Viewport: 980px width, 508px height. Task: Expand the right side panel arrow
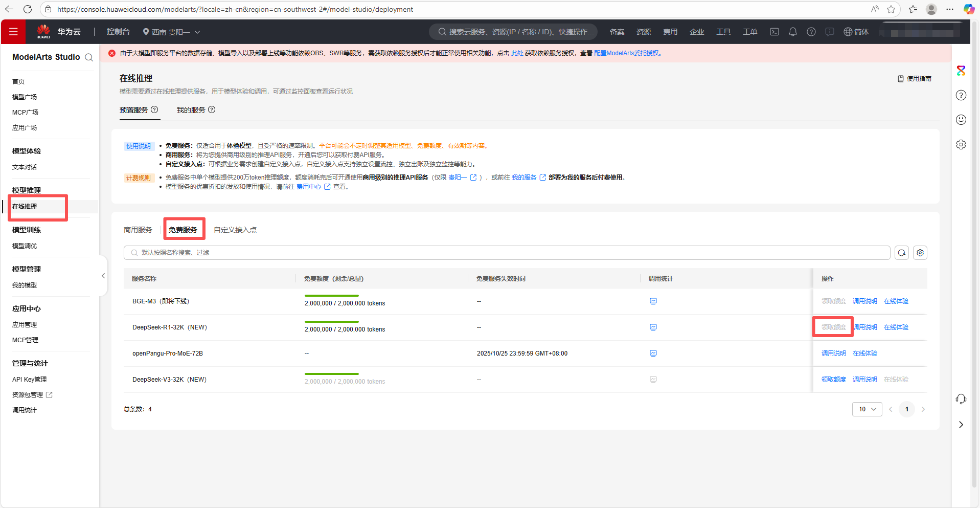pyautogui.click(x=961, y=425)
